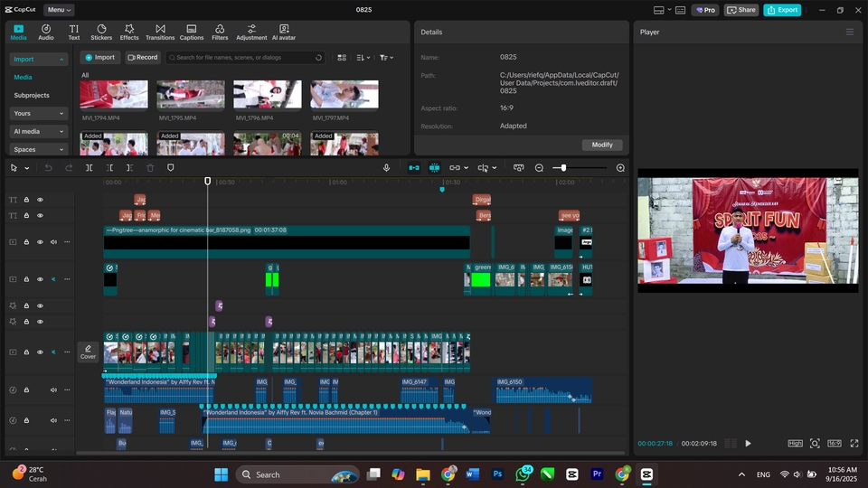Click the timeline zoom out icon
Image resolution: width=868 pixels, height=488 pixels.
coord(539,168)
